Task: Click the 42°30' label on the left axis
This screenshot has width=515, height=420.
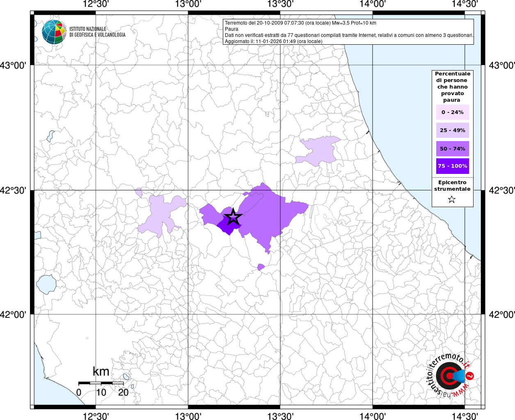Action: (x=15, y=190)
